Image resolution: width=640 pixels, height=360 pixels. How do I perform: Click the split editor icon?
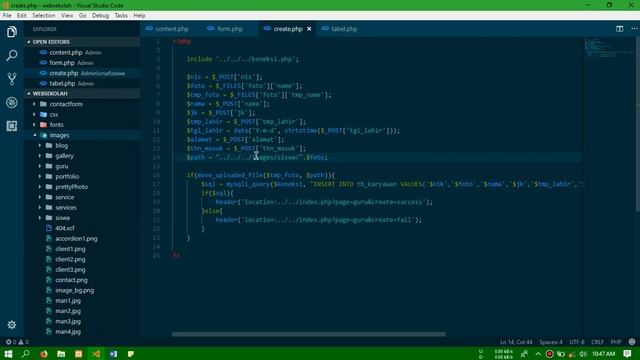(x=620, y=29)
